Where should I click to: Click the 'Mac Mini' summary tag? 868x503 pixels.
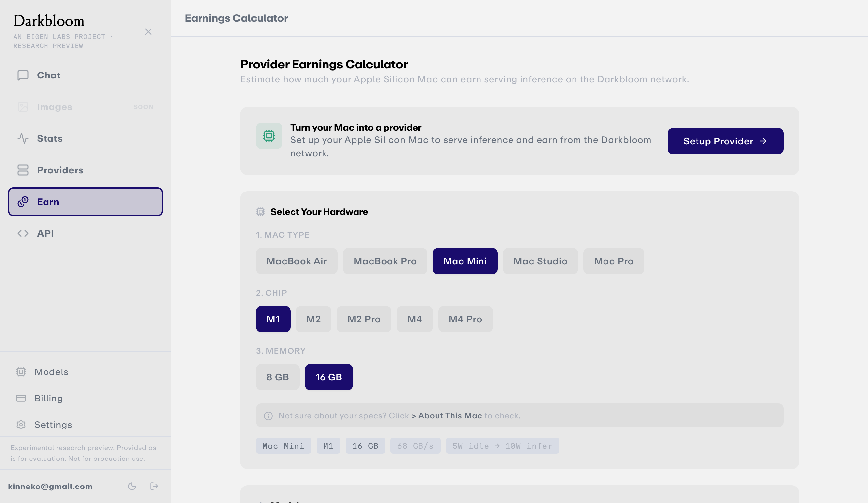[x=284, y=446]
